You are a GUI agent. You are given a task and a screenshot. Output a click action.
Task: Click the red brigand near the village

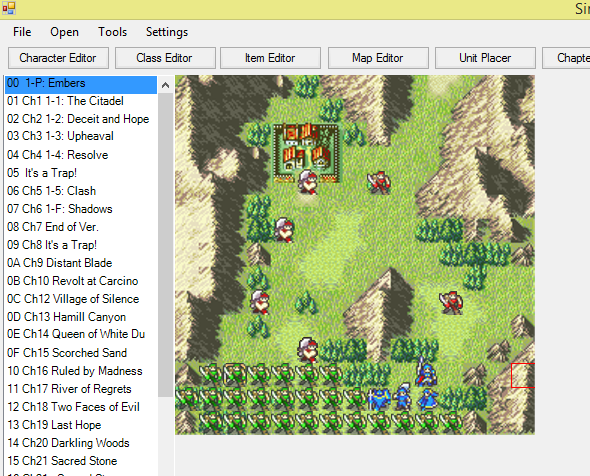[x=379, y=182]
